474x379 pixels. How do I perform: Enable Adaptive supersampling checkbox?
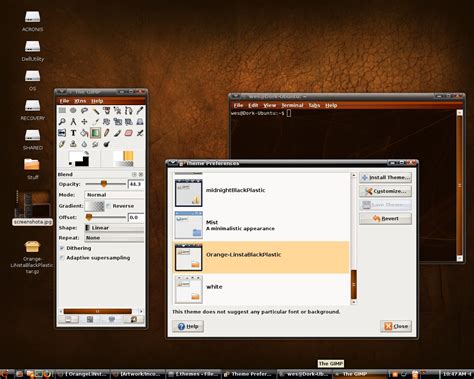coord(62,258)
